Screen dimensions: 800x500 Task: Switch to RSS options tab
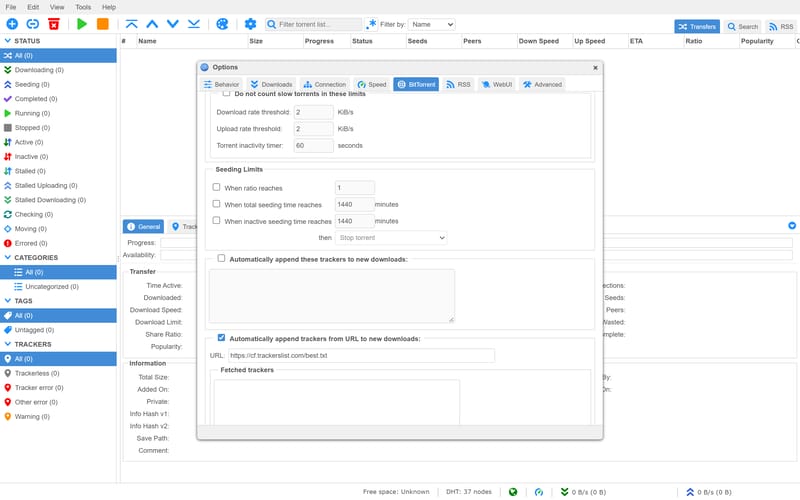tap(459, 85)
